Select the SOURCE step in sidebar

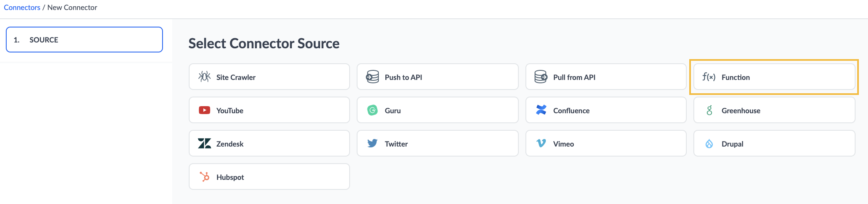(x=84, y=40)
